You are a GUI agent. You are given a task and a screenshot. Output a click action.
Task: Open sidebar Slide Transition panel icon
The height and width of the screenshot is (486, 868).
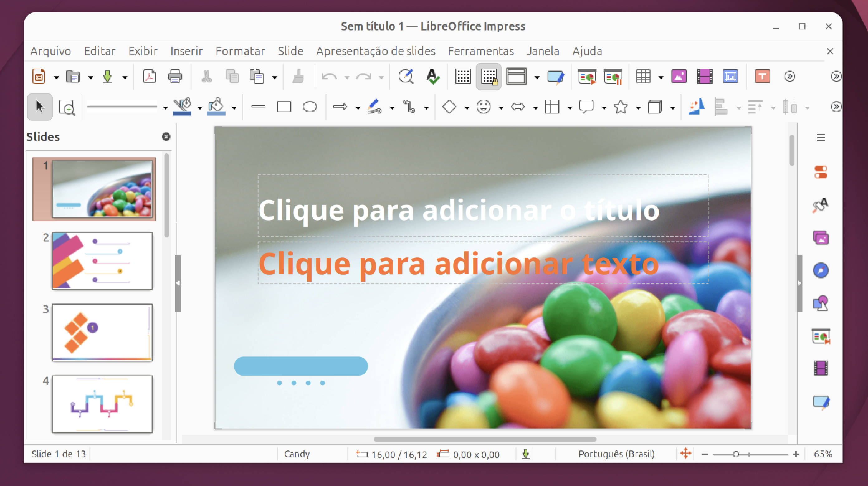[821, 336]
